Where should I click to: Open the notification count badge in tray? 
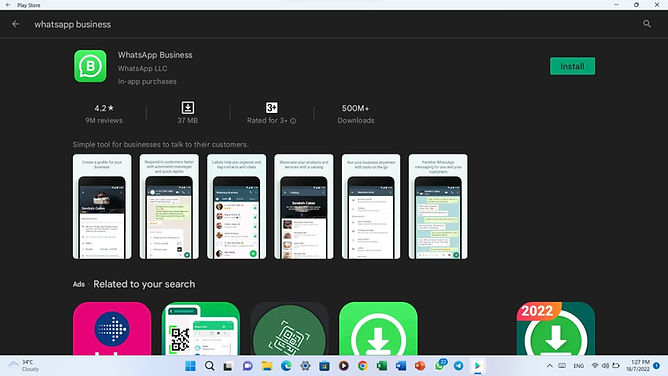coord(656,366)
